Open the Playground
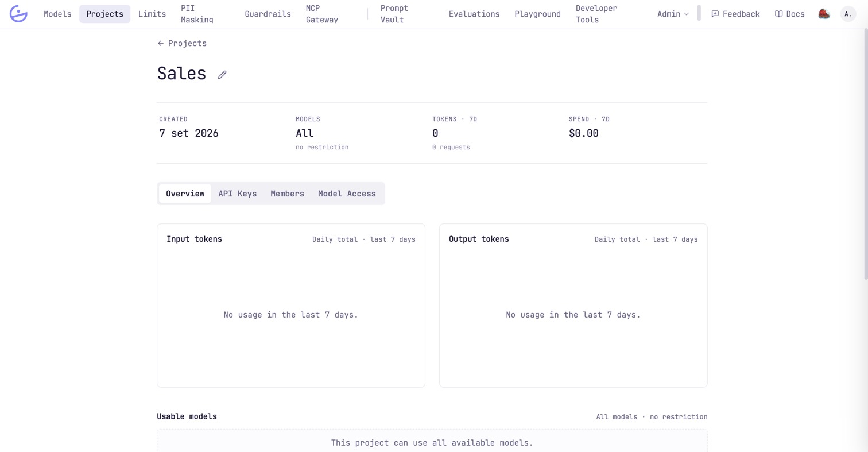The image size is (868, 452). pyautogui.click(x=537, y=14)
